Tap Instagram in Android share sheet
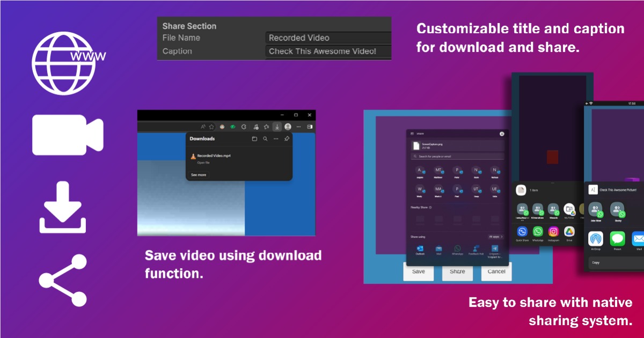The width and height of the screenshot is (644, 338). pos(553,234)
